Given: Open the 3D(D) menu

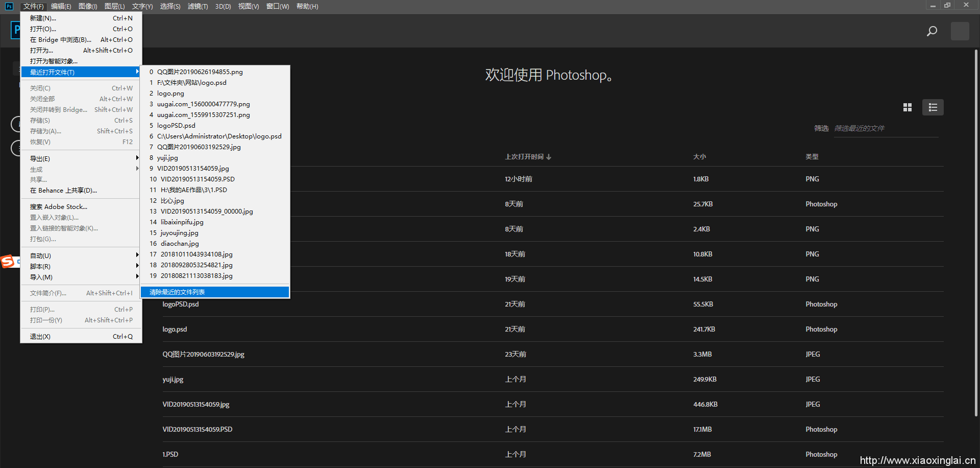Looking at the screenshot, I should (x=223, y=6).
